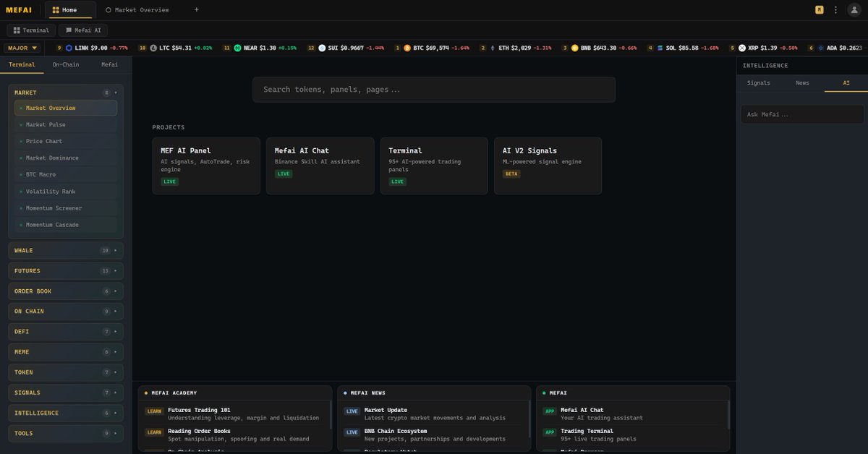868x454 pixels.
Task: Expand the ON CHAIN section
Action: pos(66,312)
